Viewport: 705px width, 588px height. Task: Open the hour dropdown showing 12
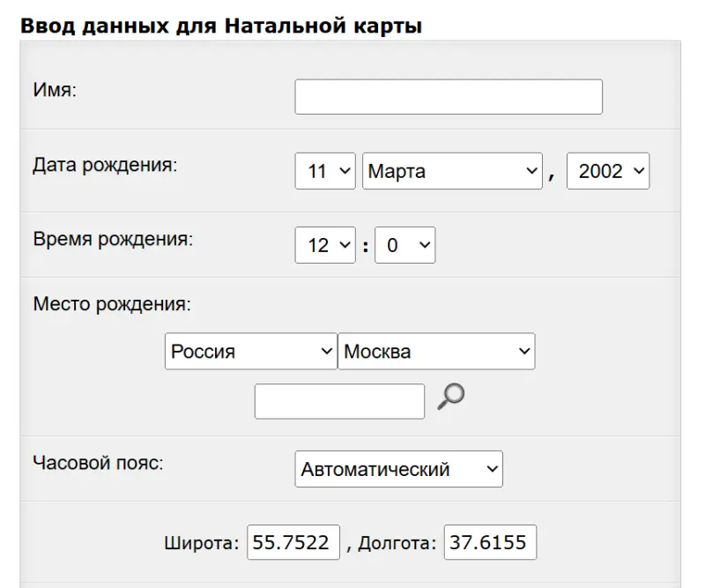click(x=324, y=246)
